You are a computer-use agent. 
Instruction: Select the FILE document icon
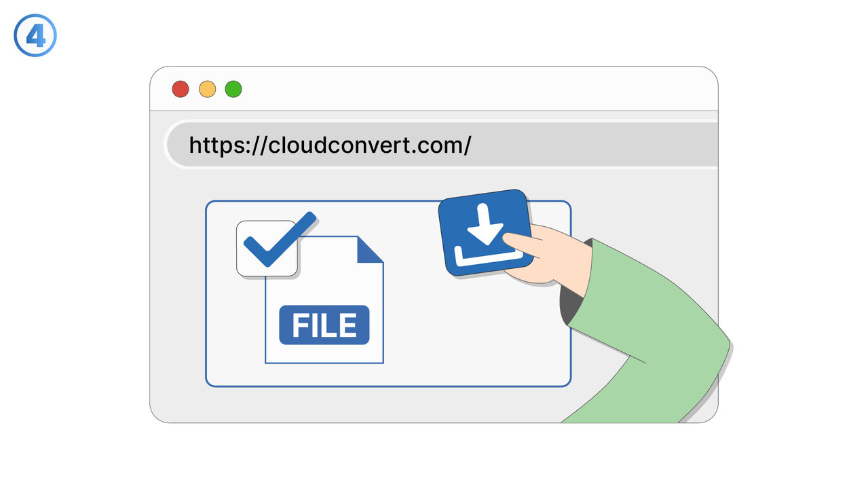point(324,300)
